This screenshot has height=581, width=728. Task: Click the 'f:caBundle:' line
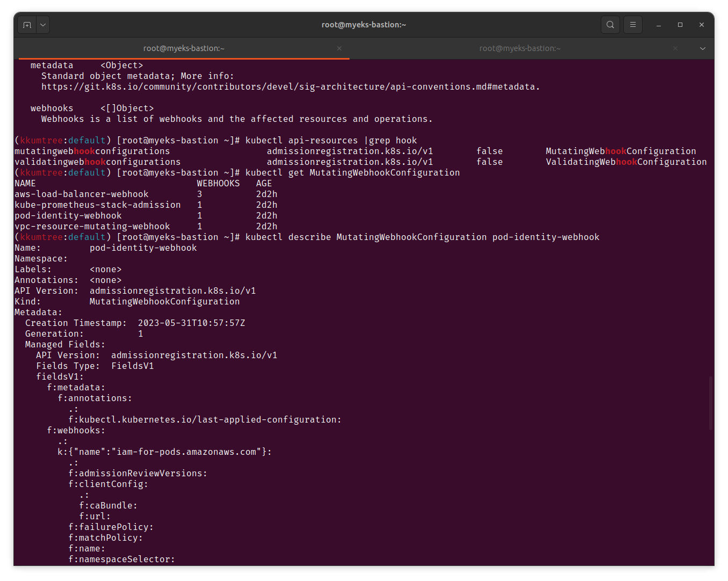(x=108, y=506)
